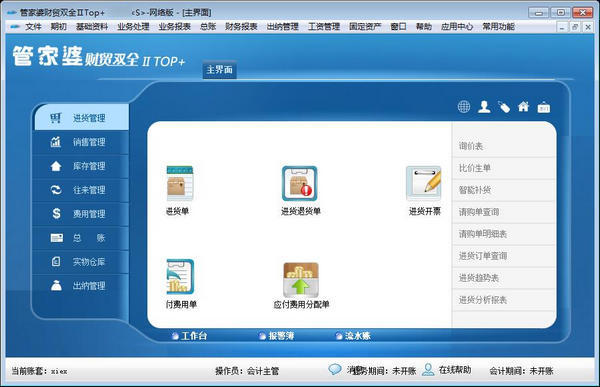Click the 报警簿 button
This screenshot has width=600, height=387.
(x=276, y=336)
